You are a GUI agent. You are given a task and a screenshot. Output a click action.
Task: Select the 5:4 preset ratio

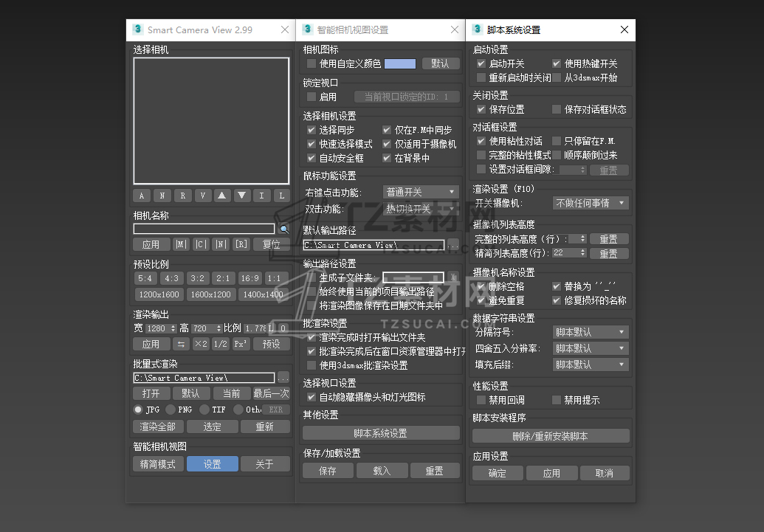[145, 278]
